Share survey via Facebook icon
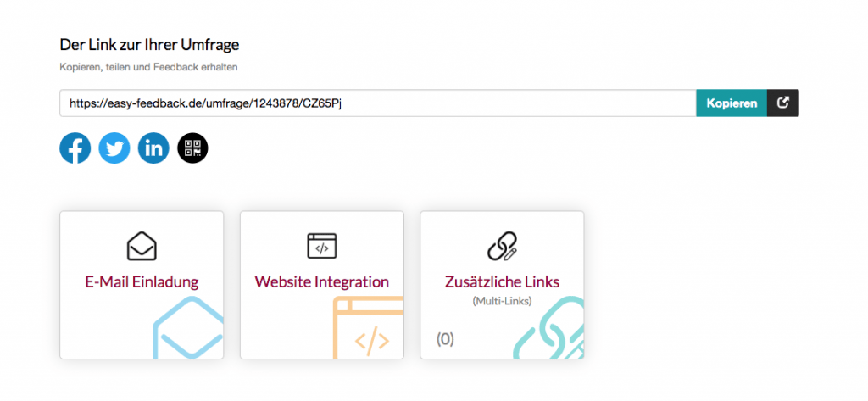Screen dimensions: 868x401 [x=75, y=148]
